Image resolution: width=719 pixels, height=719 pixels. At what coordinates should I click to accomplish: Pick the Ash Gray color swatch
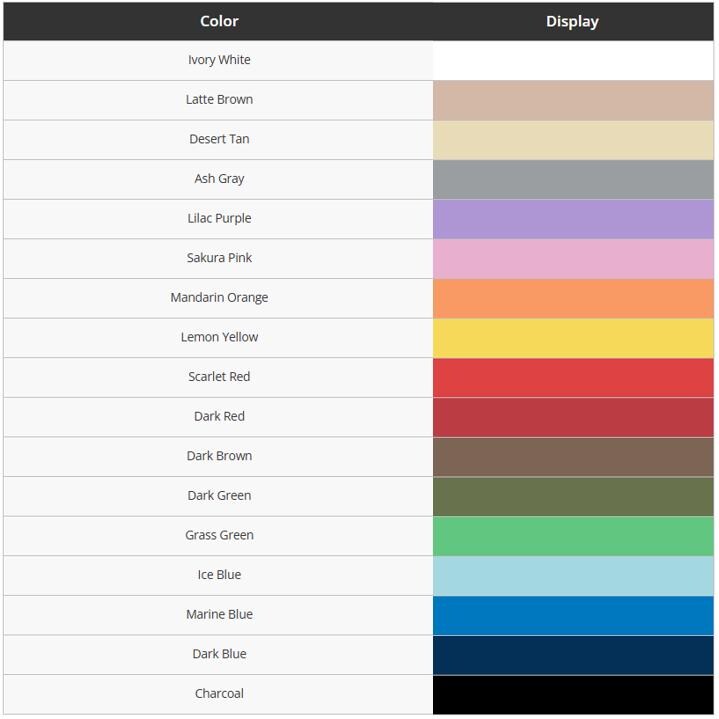[x=573, y=180]
